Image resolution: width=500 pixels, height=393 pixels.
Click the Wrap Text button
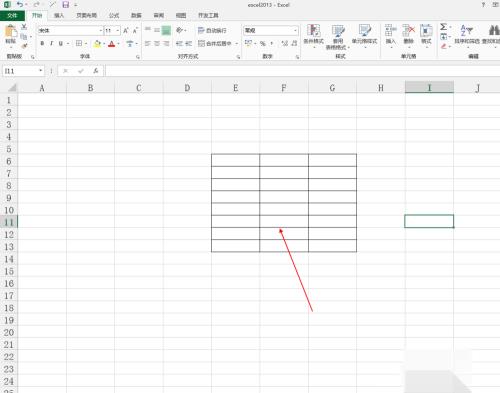point(212,31)
